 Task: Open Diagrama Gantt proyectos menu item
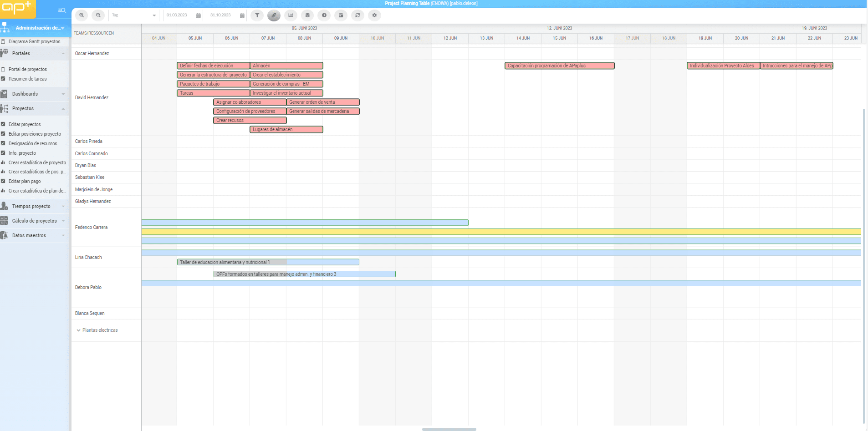point(34,42)
